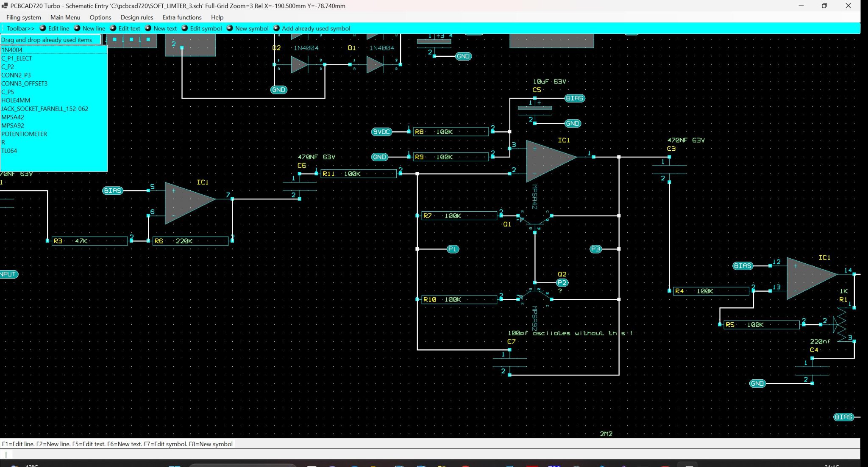Click resistor R11 100K
The image size is (868, 467).
coord(358,174)
